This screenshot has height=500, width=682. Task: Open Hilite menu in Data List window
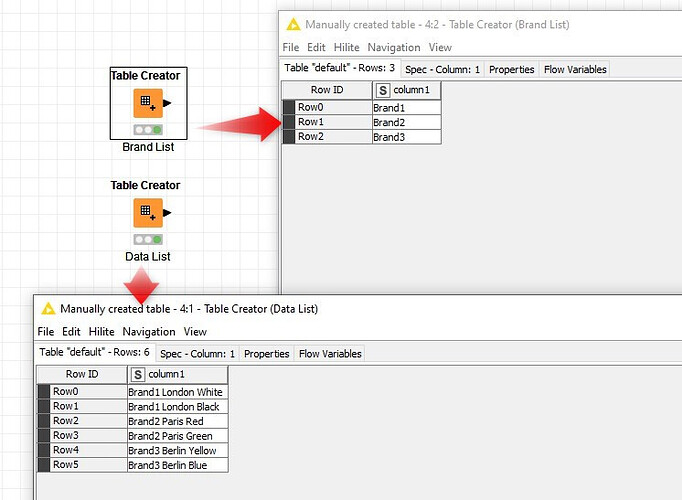pos(102,331)
